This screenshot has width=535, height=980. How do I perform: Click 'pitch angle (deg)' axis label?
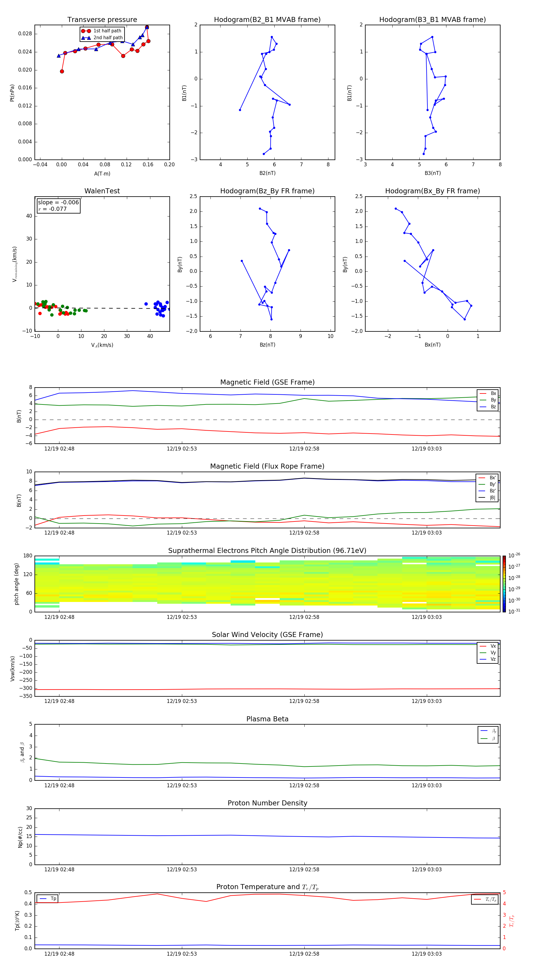coord(16,584)
